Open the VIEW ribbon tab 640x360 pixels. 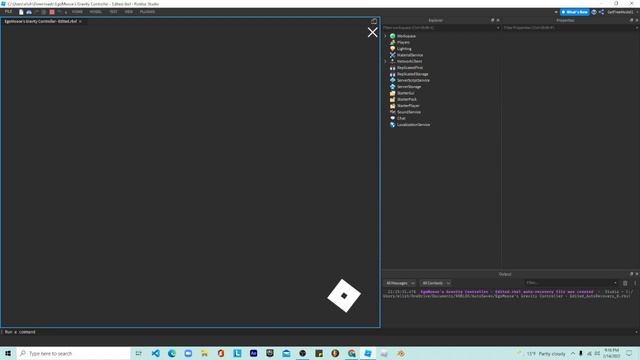point(129,12)
